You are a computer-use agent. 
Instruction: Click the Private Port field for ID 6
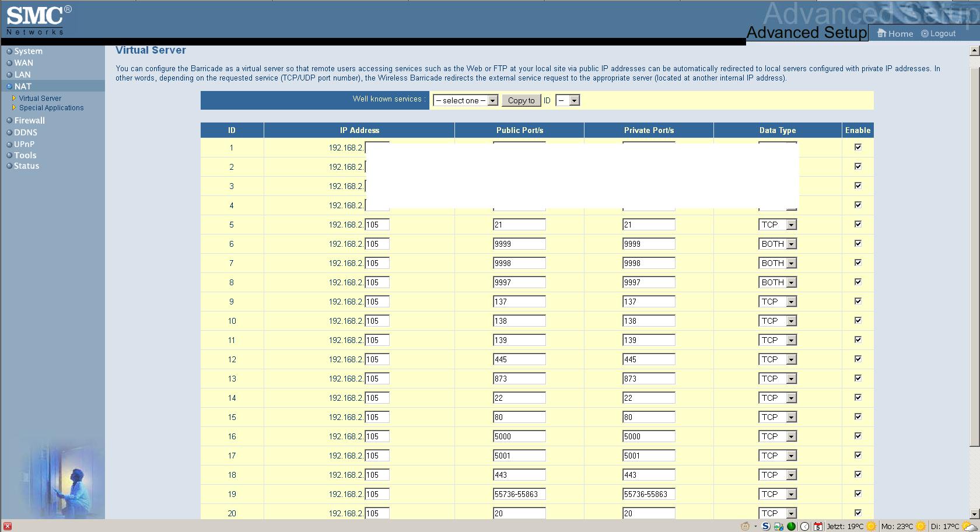[649, 244]
